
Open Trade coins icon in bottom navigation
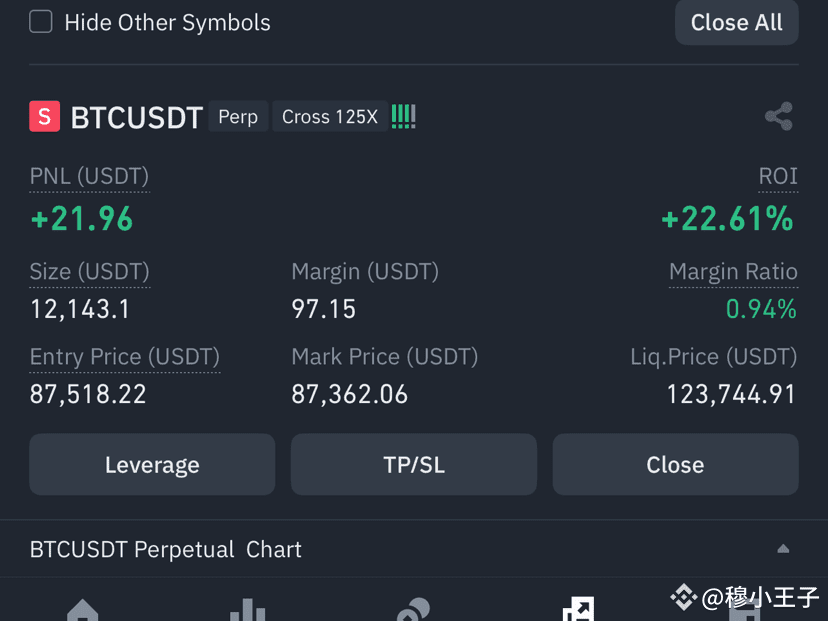pyautogui.click(x=413, y=610)
